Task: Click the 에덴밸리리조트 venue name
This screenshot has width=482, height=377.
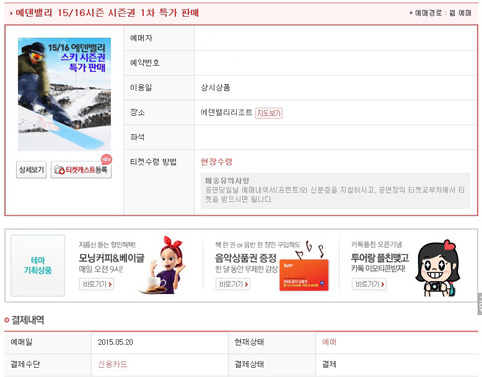Action: click(x=226, y=113)
